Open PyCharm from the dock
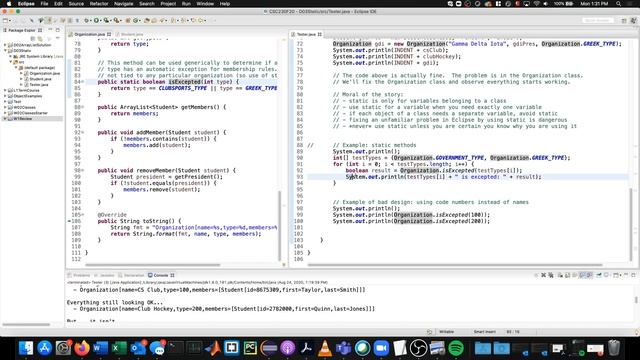 point(250,348)
